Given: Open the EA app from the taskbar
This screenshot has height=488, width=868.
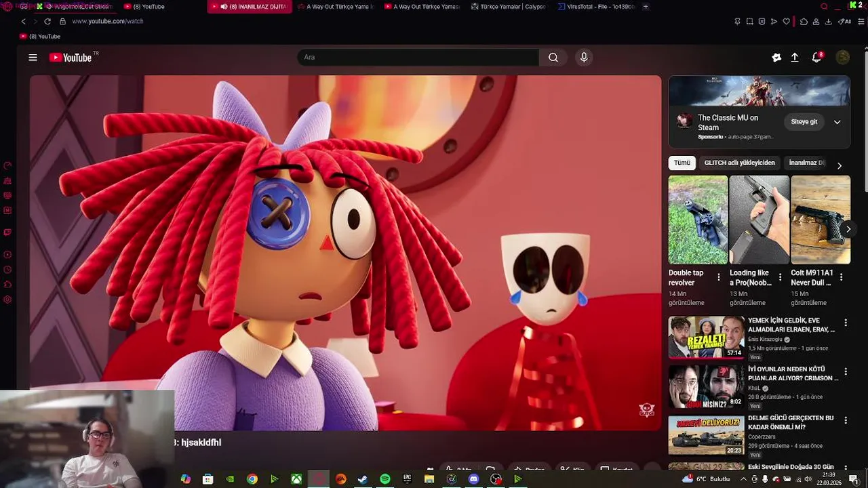Looking at the screenshot, I should [x=340, y=479].
